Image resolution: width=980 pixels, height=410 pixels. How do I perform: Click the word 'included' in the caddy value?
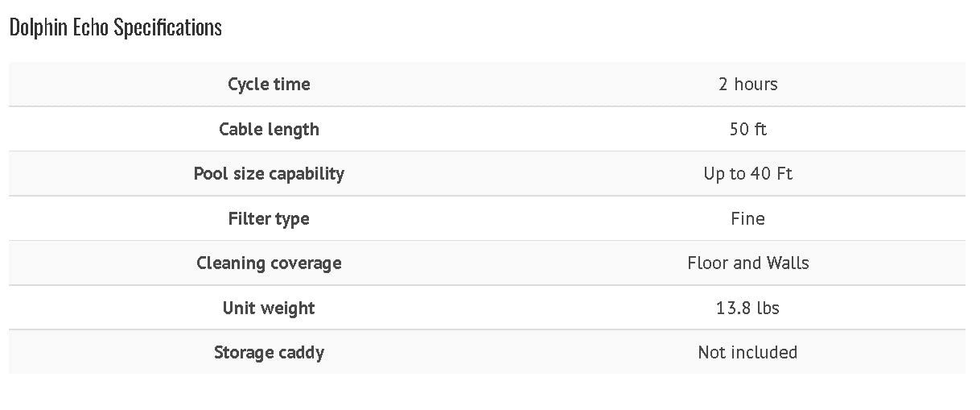(x=764, y=352)
